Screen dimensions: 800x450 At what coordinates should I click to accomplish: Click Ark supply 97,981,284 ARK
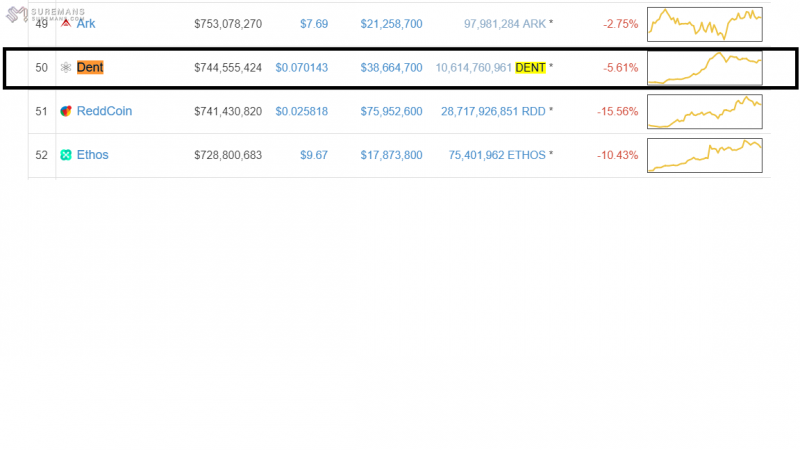tap(505, 24)
